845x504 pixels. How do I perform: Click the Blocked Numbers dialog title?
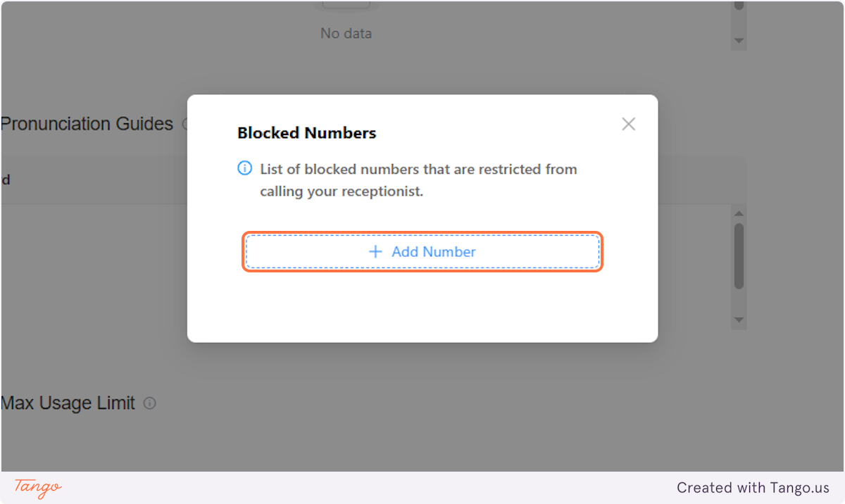point(306,133)
